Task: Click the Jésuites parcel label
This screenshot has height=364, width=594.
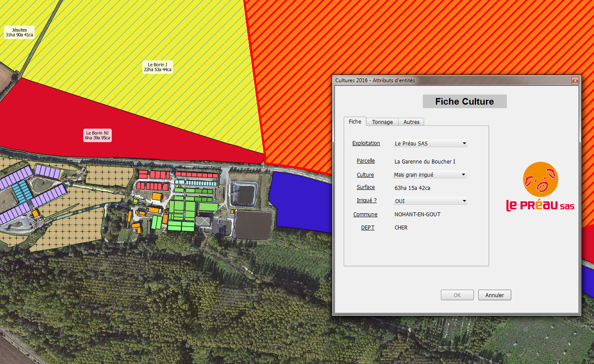Action: pyautogui.click(x=19, y=32)
